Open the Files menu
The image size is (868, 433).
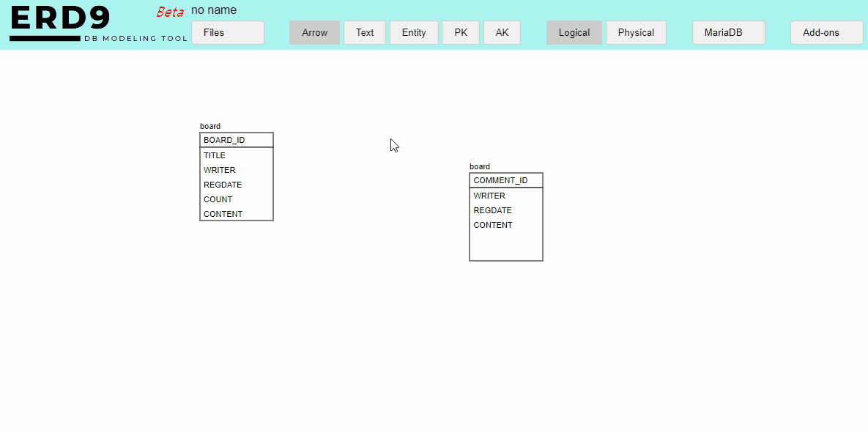[227, 33]
